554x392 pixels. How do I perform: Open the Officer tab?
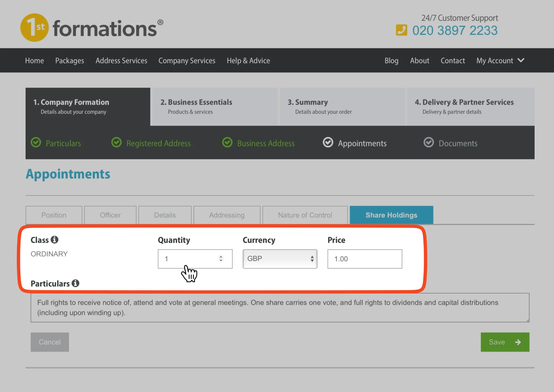[x=110, y=215]
